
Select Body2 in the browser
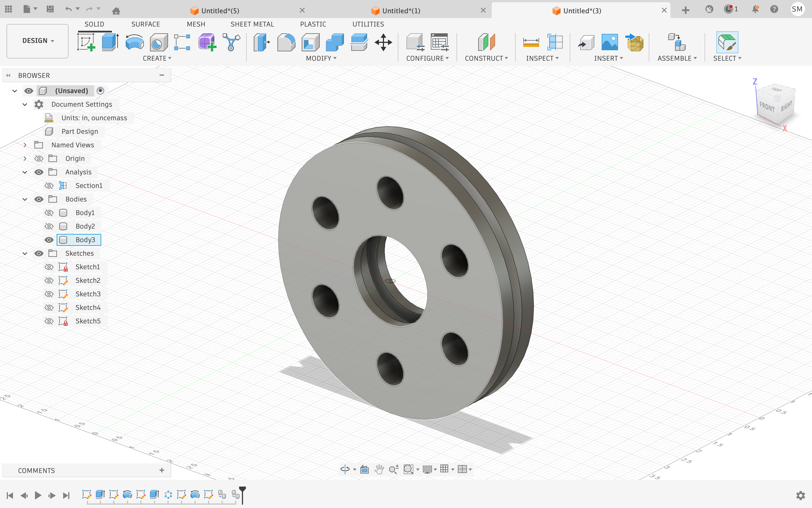click(85, 226)
